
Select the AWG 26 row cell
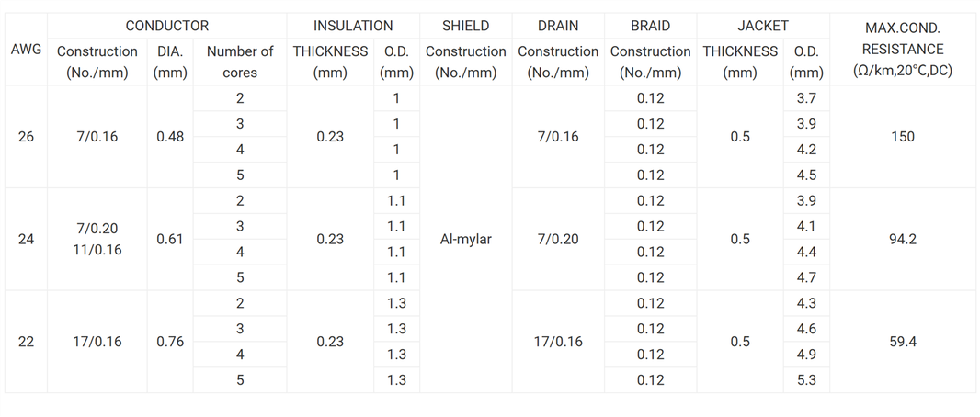pyautogui.click(x=26, y=137)
